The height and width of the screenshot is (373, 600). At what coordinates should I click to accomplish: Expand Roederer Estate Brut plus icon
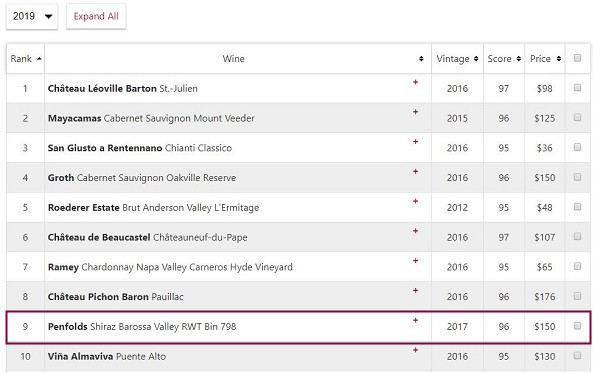[x=415, y=201]
